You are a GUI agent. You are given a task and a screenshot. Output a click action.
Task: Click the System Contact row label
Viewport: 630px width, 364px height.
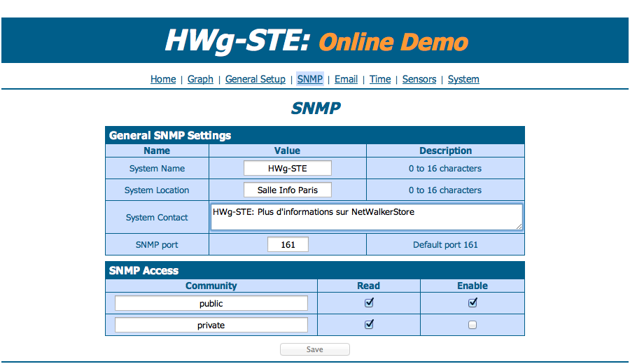[157, 218]
